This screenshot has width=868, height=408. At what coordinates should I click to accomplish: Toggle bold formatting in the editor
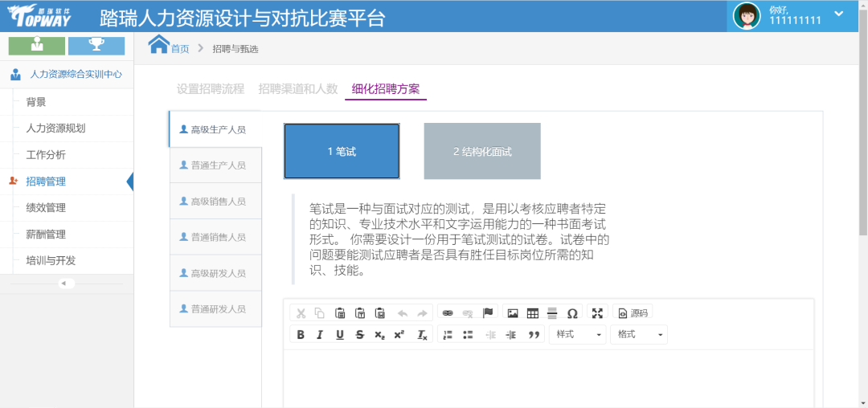[x=301, y=335]
